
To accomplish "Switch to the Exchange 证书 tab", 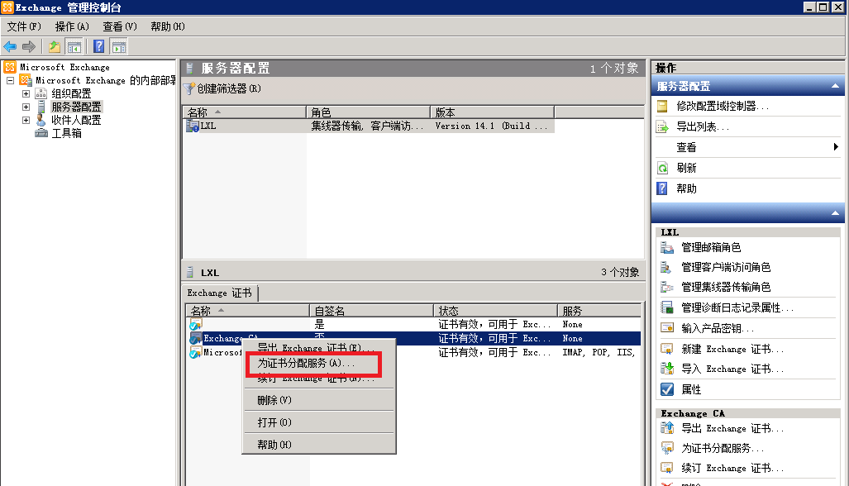I will [x=220, y=293].
